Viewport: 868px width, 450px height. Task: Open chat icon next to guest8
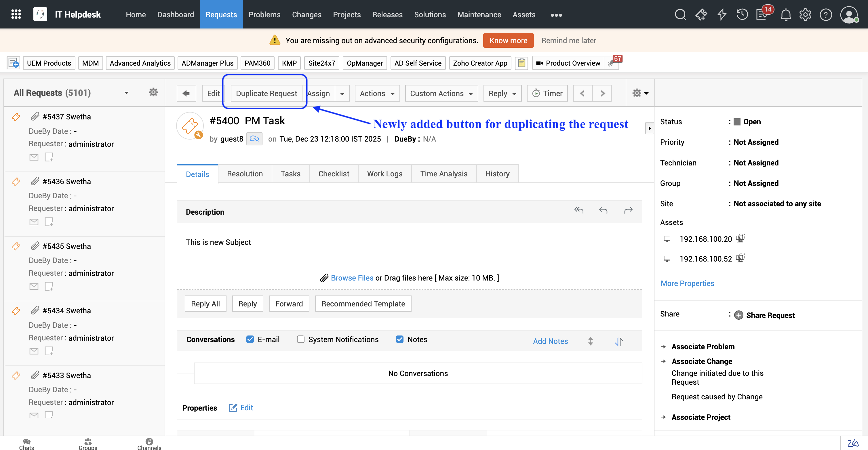click(x=254, y=139)
